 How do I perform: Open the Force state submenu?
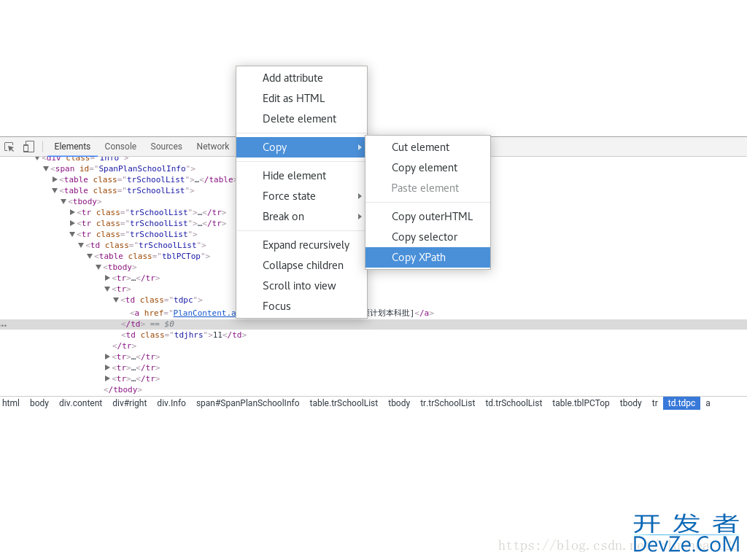[289, 196]
